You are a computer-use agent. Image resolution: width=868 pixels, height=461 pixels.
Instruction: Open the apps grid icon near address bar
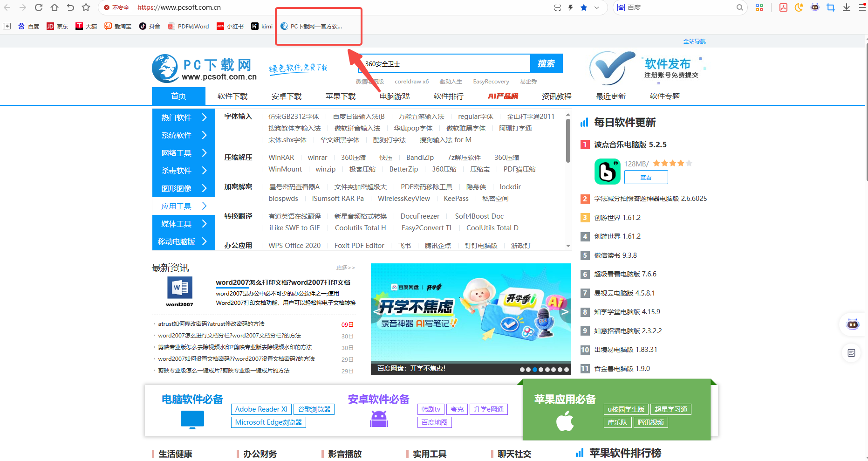[x=759, y=7]
